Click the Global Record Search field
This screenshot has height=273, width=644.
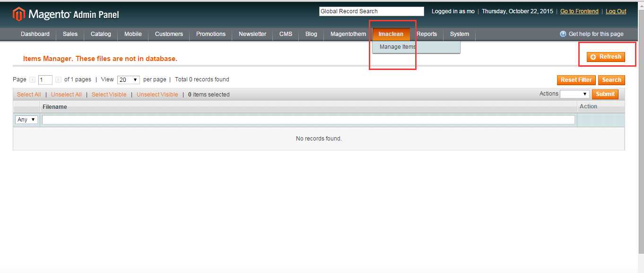tap(372, 11)
